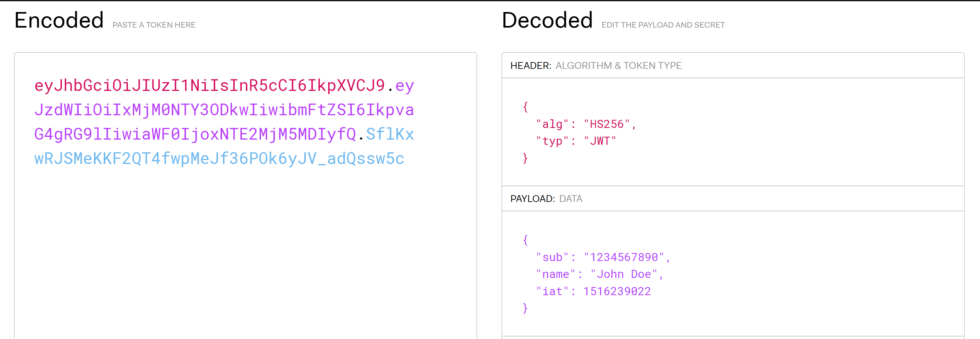Click the "HEADER: ALGORITHM & TOKEN TYPE" section title
Viewport: 980px width, 339px height.
click(x=595, y=66)
